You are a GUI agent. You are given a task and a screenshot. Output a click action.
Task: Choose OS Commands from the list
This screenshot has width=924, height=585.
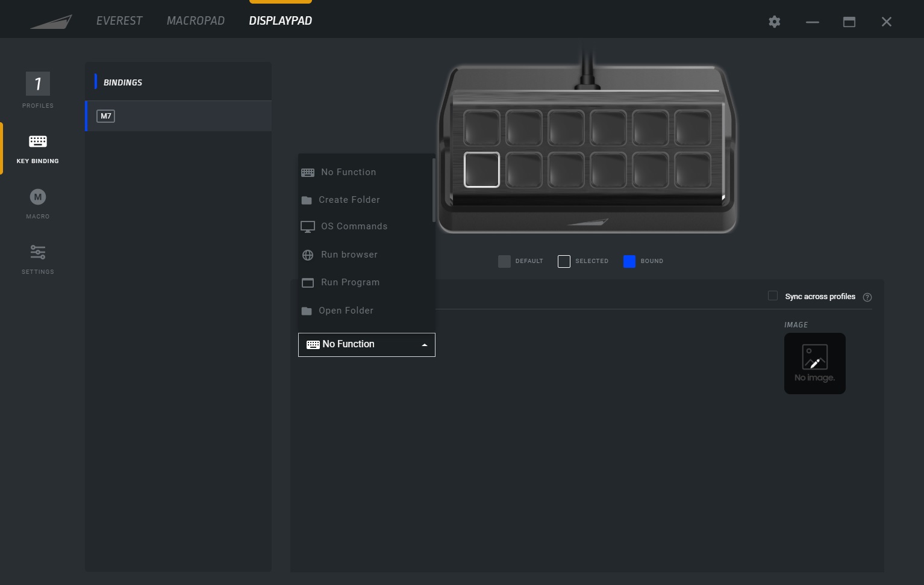[x=366, y=226]
